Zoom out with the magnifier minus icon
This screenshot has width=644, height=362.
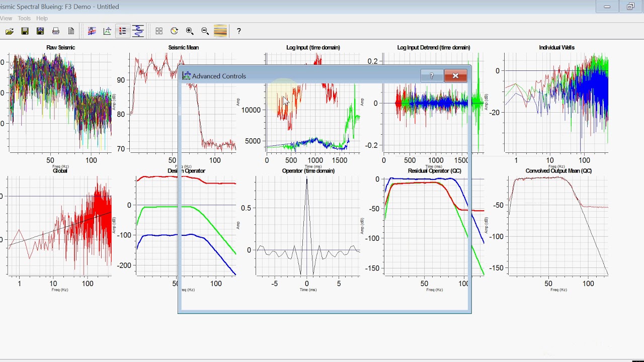click(205, 31)
